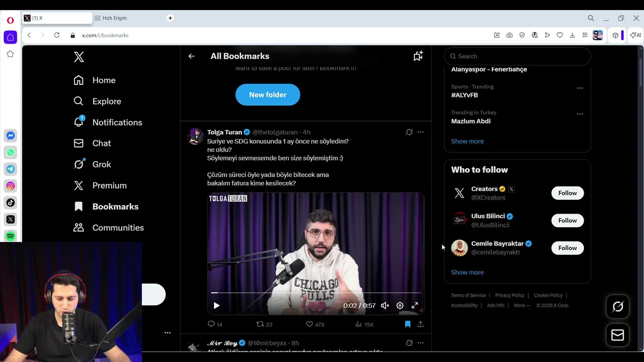Reply to Tolga Turan's post
This screenshot has width=644, height=362.
tap(215, 324)
